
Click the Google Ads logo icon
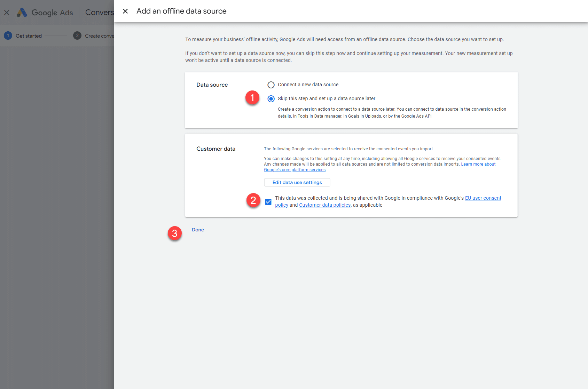[22, 13]
